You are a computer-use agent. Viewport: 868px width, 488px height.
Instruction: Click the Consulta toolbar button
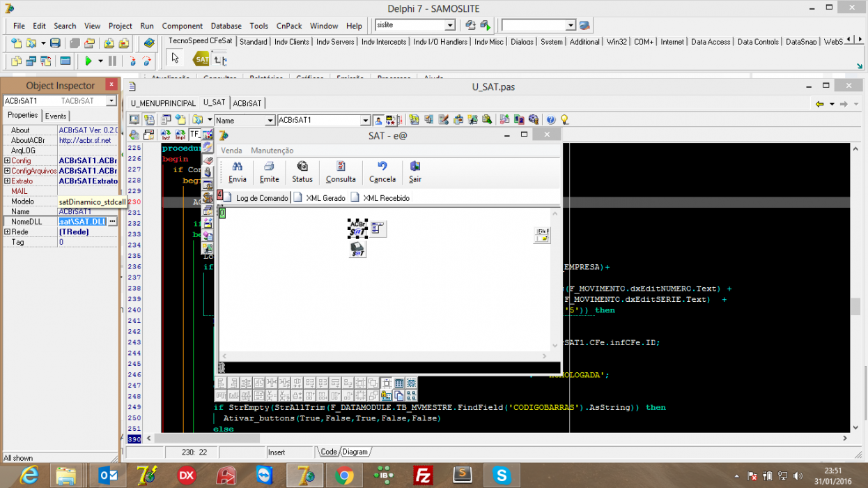coord(341,171)
